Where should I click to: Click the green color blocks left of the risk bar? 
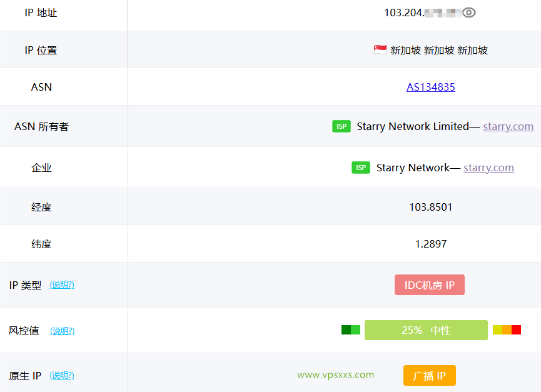(x=350, y=329)
